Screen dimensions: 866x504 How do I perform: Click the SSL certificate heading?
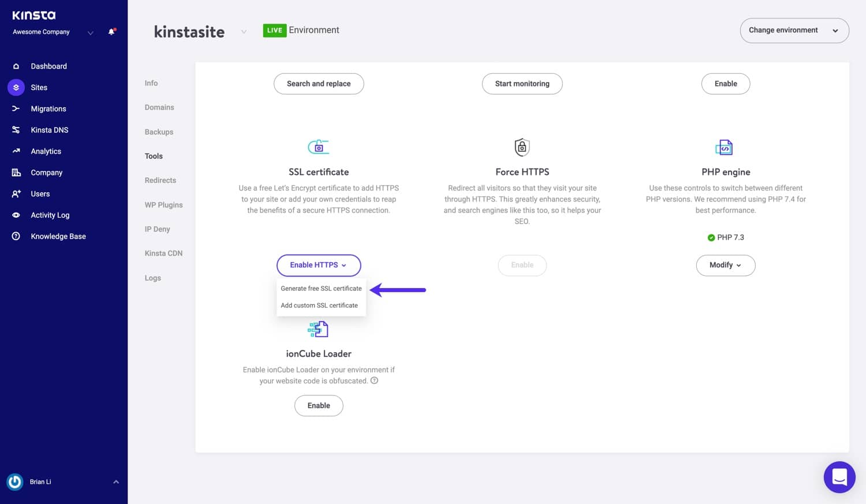pyautogui.click(x=319, y=172)
